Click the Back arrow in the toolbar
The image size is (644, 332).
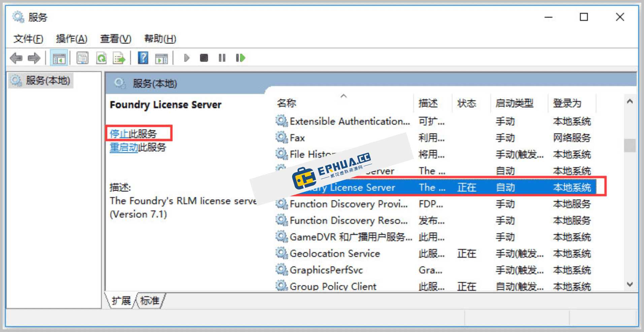click(x=16, y=58)
